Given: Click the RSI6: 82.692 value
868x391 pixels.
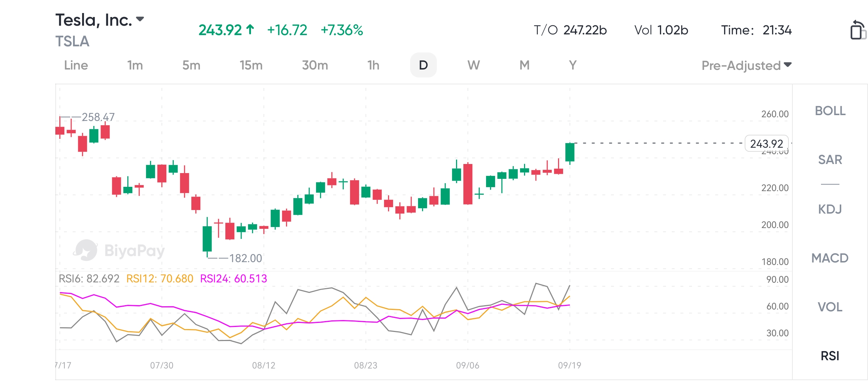Looking at the screenshot, I should tap(89, 278).
